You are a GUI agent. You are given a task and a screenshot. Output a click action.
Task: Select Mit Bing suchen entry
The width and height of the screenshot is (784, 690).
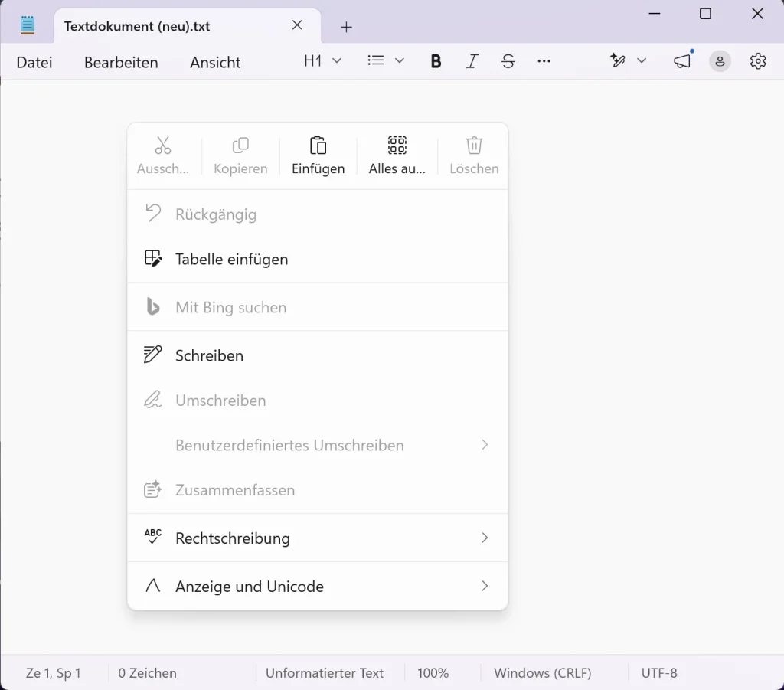coord(318,307)
